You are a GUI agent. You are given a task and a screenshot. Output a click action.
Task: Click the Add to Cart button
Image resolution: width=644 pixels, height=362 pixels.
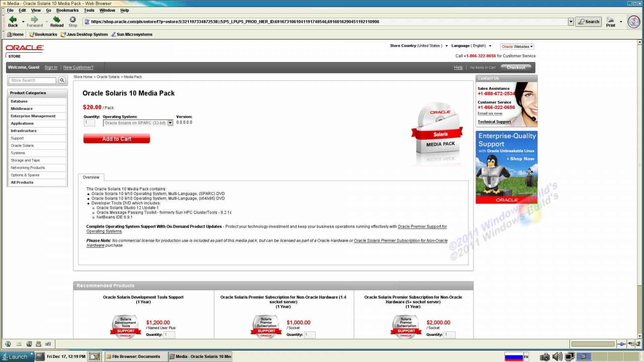[116, 139]
